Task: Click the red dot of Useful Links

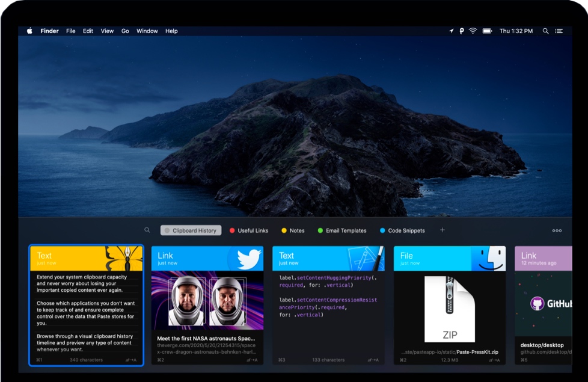Action: pos(232,230)
